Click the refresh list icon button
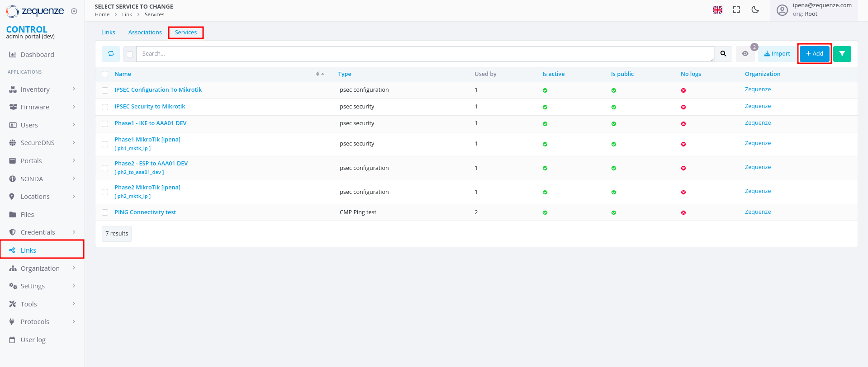The width and height of the screenshot is (868, 367). pyautogui.click(x=111, y=54)
